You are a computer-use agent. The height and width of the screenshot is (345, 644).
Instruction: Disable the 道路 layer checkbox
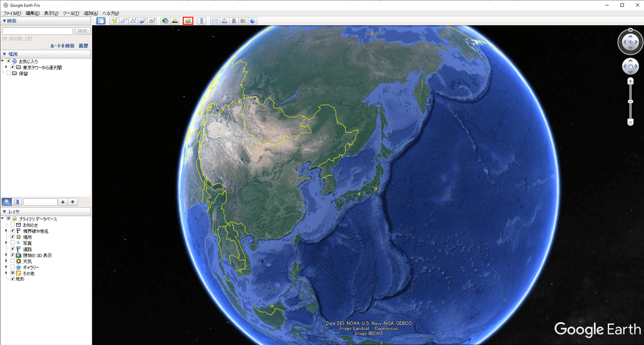coord(12,249)
